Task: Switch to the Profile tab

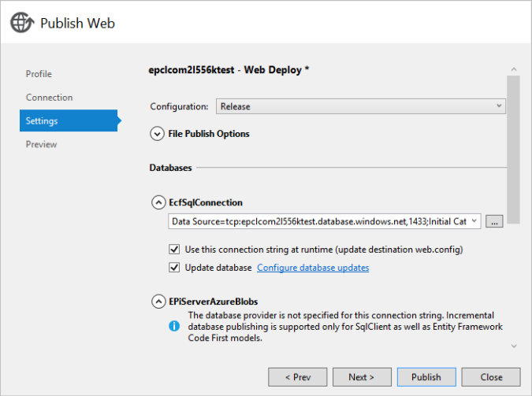Action: point(39,74)
